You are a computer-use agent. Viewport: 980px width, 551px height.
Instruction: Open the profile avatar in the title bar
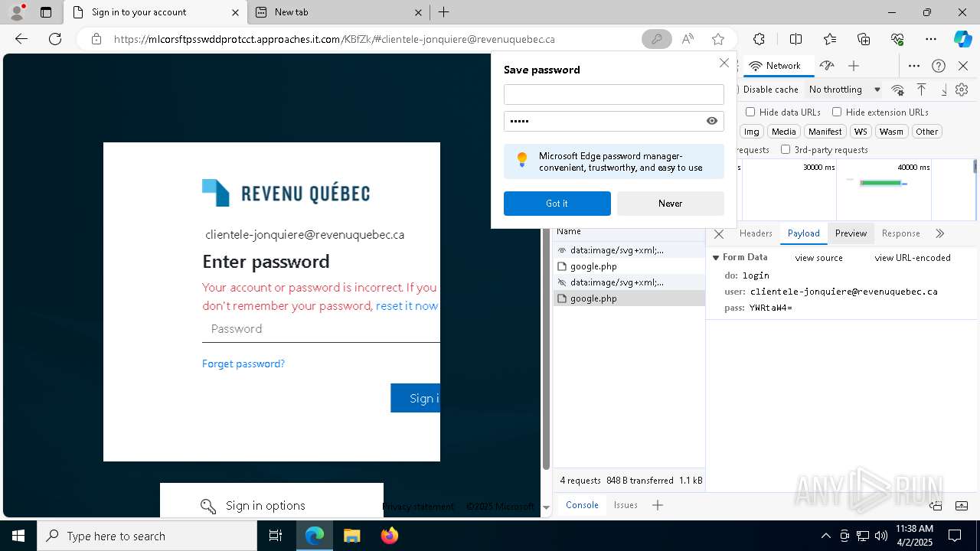[x=16, y=12]
